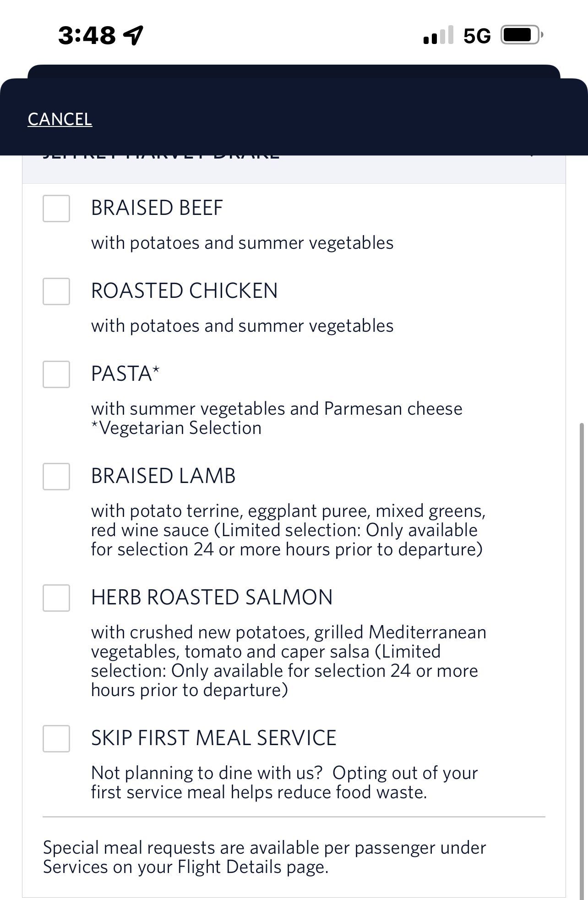Tap the cellular signal bars icon

coord(438,35)
